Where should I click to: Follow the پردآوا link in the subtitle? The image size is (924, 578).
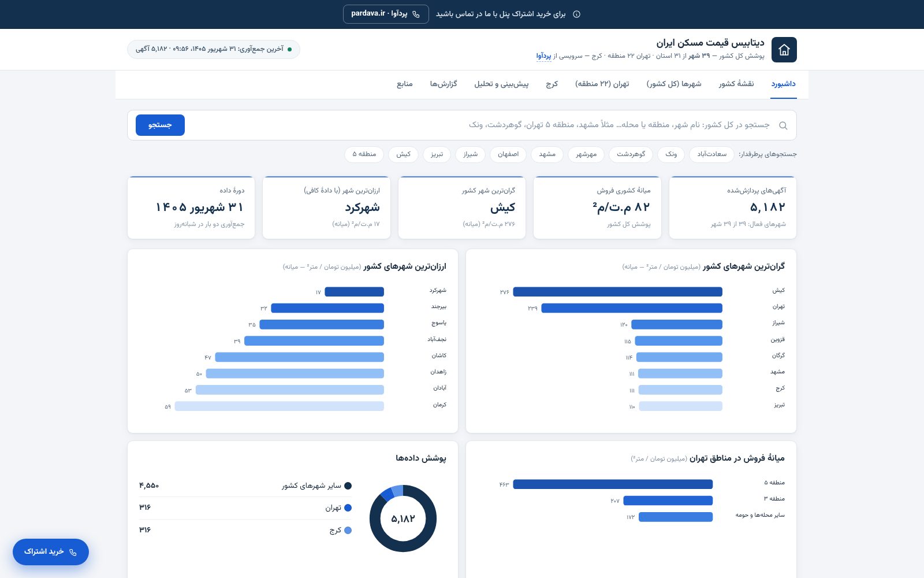coord(543,56)
